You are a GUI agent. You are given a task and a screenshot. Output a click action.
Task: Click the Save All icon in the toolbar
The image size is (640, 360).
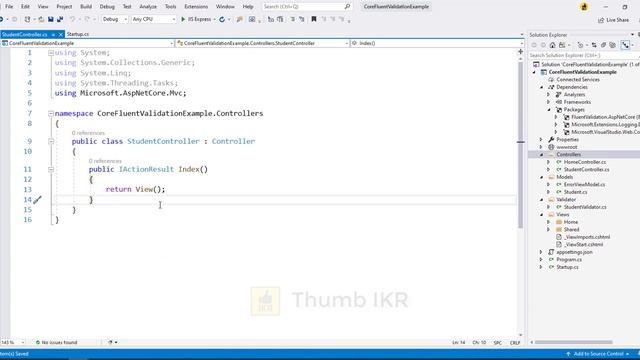click(x=60, y=19)
